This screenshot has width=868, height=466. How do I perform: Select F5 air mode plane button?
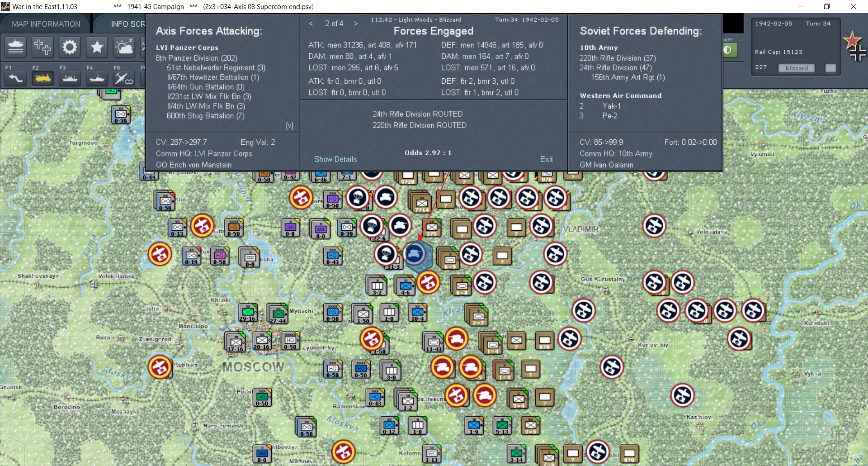coord(124,78)
